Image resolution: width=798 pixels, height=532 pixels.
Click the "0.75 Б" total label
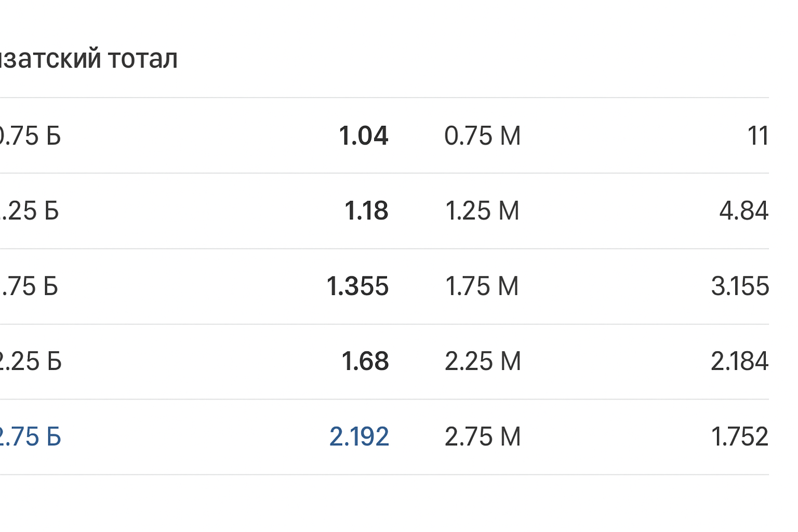pos(29,136)
